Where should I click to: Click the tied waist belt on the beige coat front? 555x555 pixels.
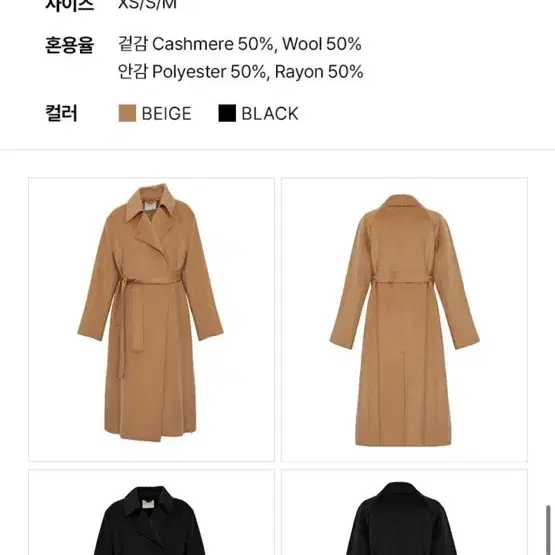[x=148, y=280]
